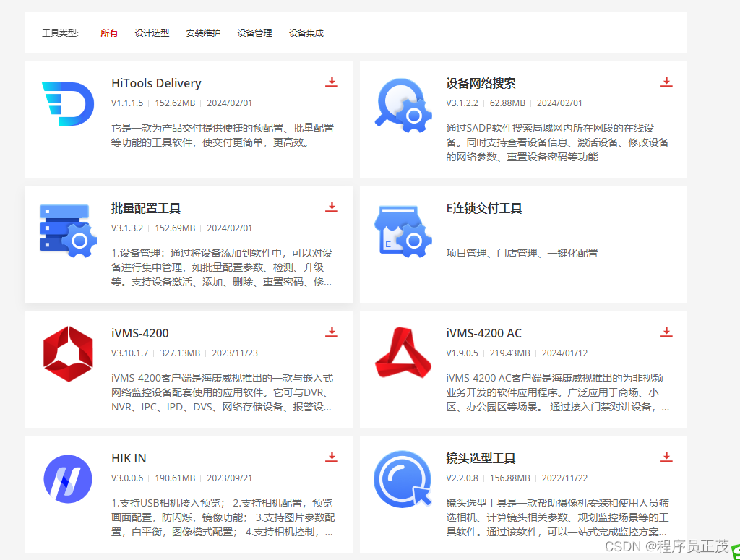Click version text V3.1.3.2
Screen dimensions: 740x560
(127, 228)
